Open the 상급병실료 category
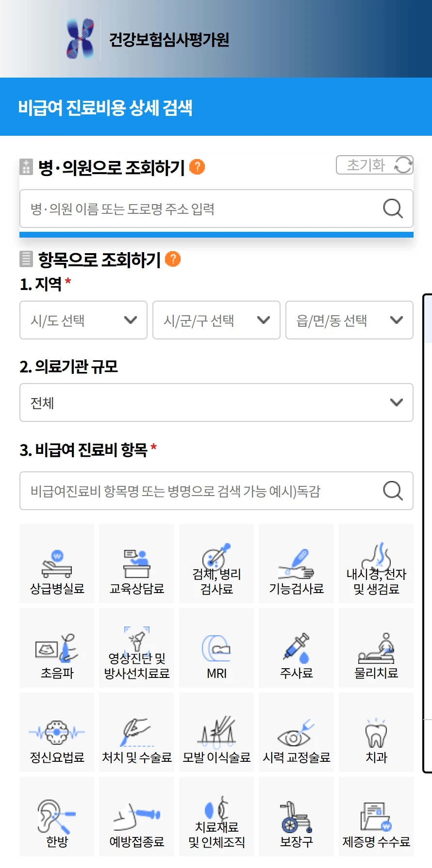Viewport: 432px width, 868px height. click(57, 563)
